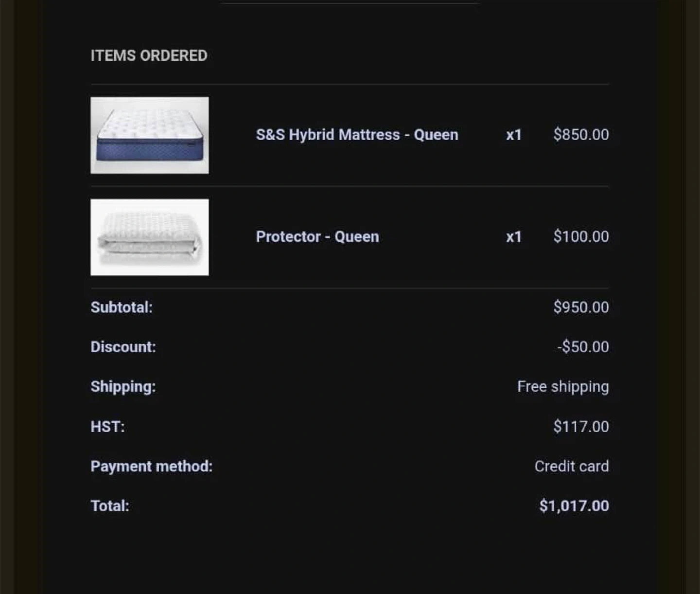Click the Discount label
The height and width of the screenshot is (594, 700).
[123, 347]
